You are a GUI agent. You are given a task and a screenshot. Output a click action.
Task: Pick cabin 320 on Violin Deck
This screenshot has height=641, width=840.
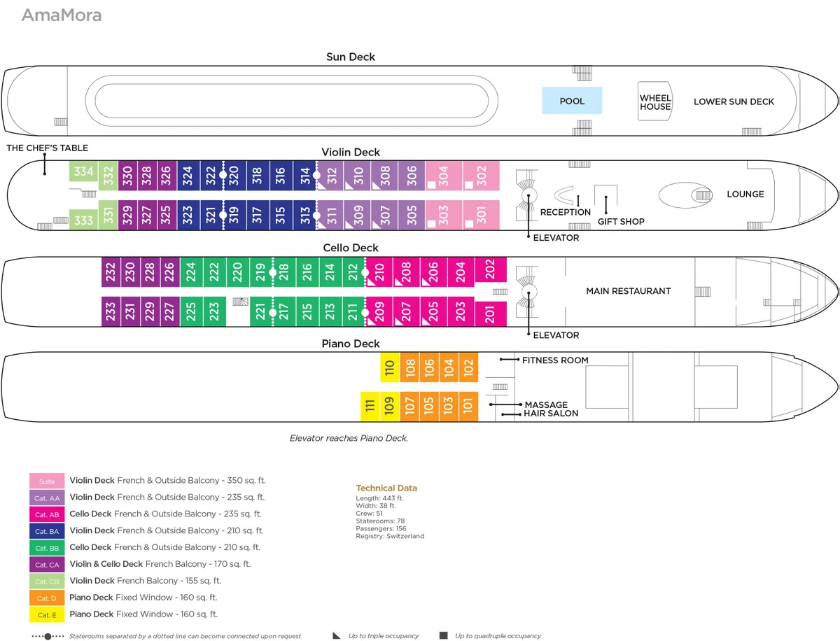[x=234, y=174]
